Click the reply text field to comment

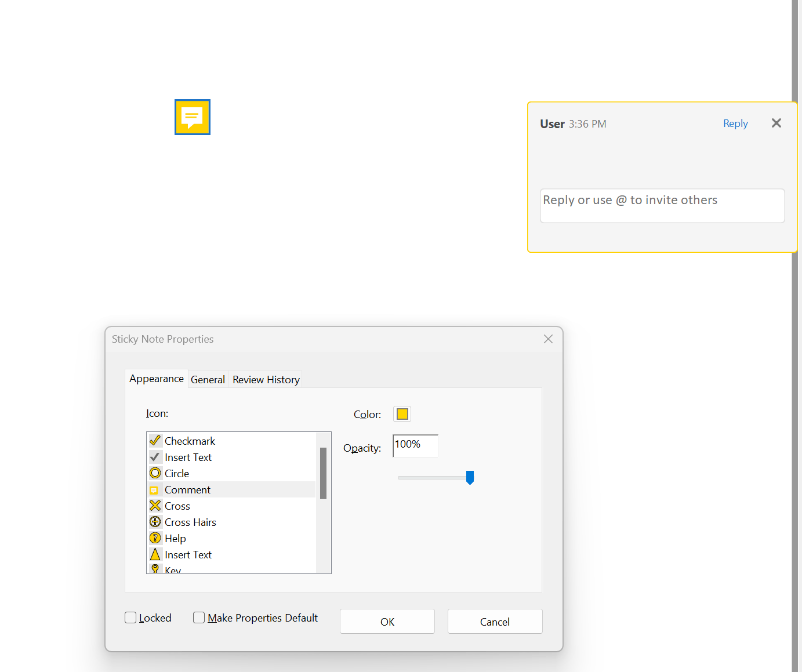[x=662, y=205]
